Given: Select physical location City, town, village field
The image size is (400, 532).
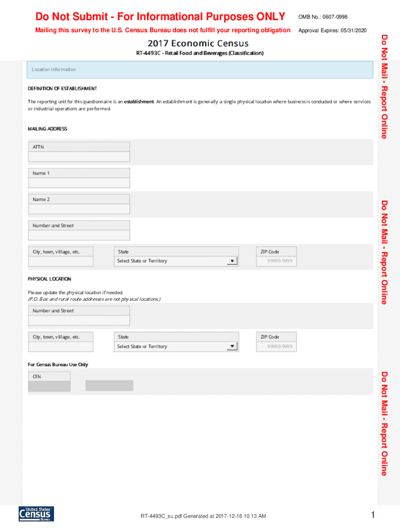Looking at the screenshot, I should tap(61, 347).
